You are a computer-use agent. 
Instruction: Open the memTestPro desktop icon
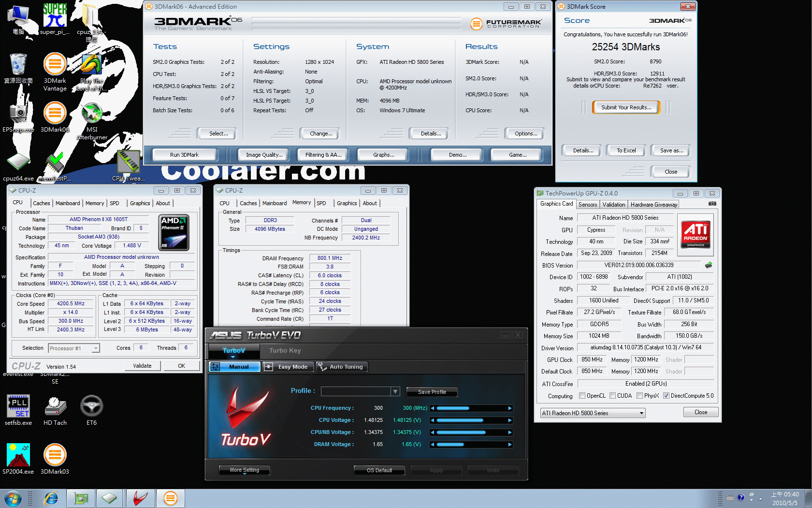click(x=55, y=167)
